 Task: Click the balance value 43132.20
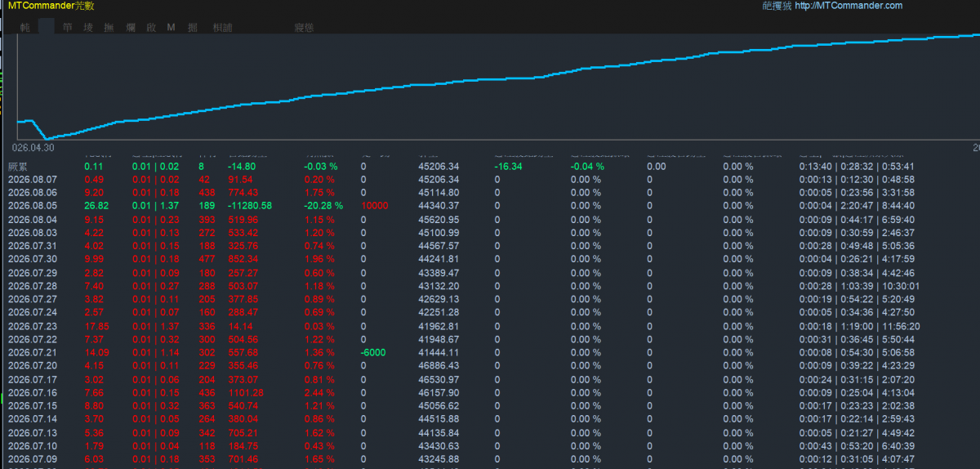(439, 286)
